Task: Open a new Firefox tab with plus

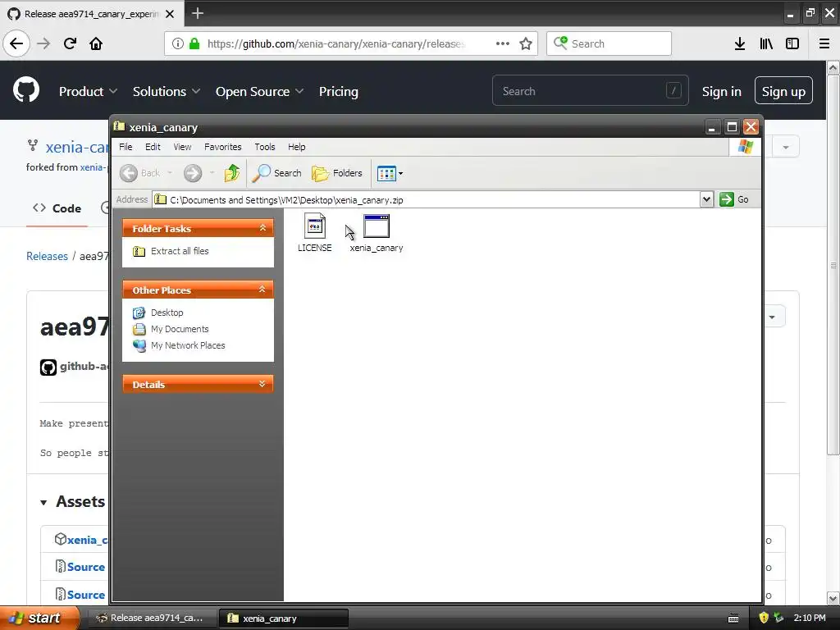Action: tap(198, 13)
